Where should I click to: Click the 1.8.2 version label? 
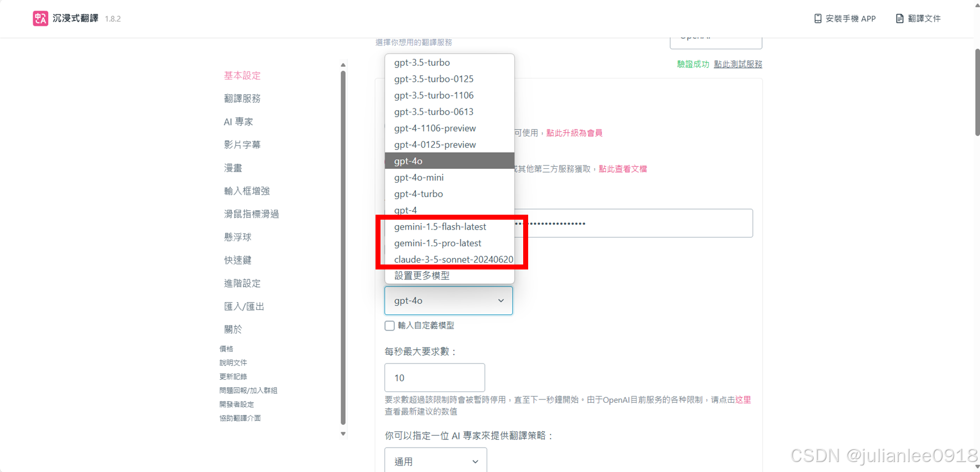click(x=113, y=19)
